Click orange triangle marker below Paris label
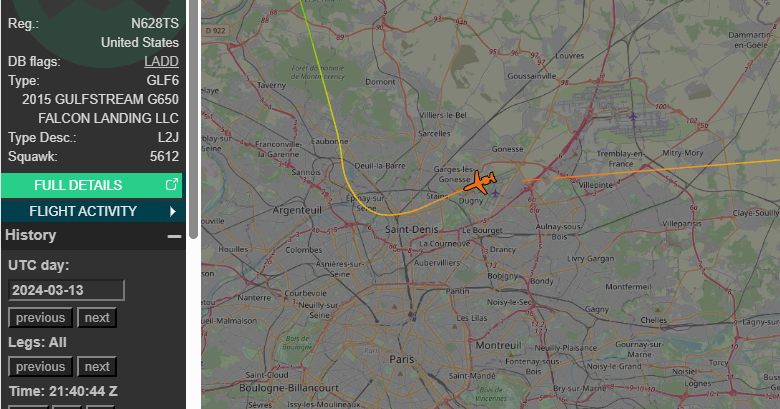This screenshot has width=780, height=409. tap(401, 373)
